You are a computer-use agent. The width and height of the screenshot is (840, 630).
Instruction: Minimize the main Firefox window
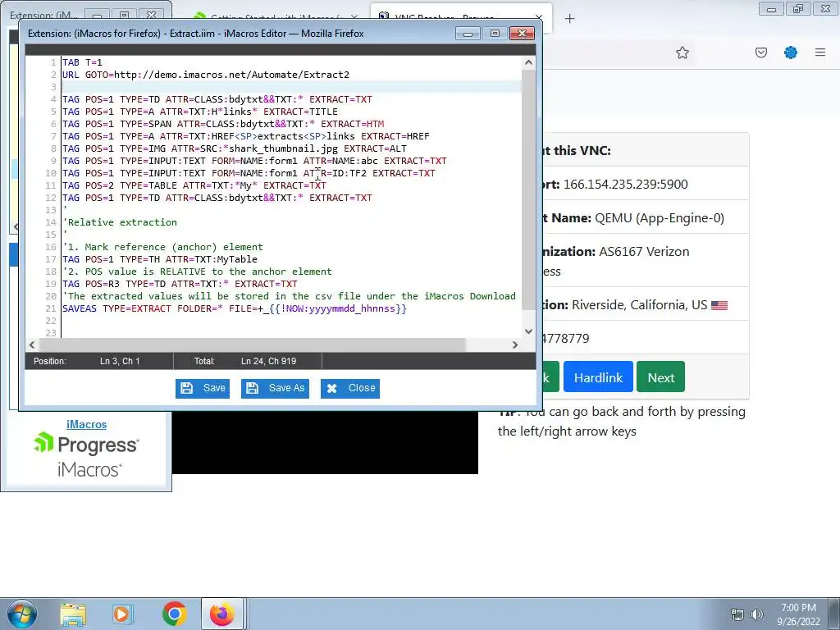(771, 9)
